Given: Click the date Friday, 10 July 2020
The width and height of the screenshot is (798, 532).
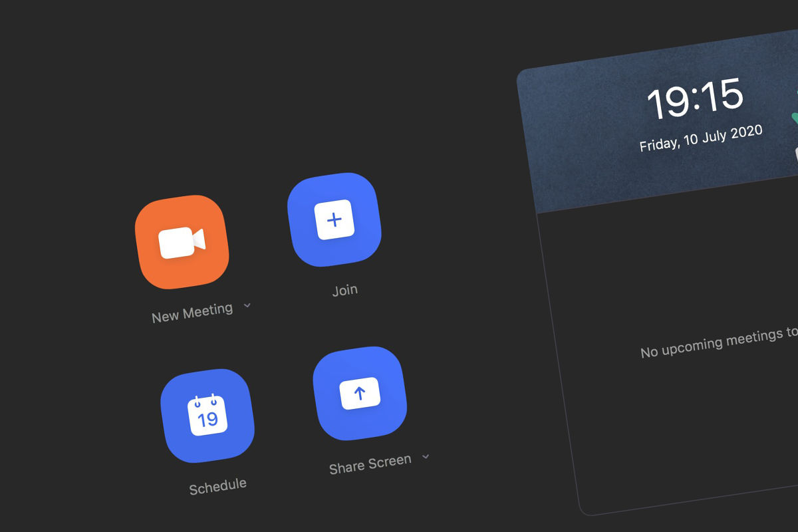Looking at the screenshot, I should [x=701, y=138].
